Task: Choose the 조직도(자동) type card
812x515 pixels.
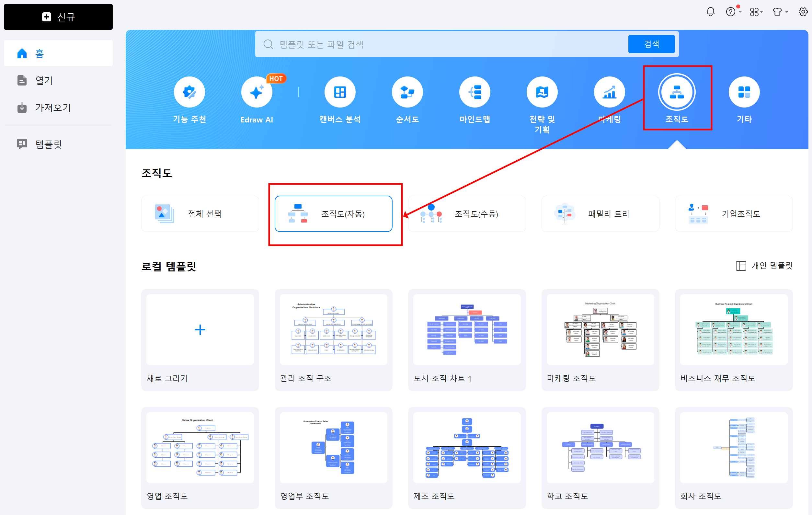Action: (x=334, y=214)
